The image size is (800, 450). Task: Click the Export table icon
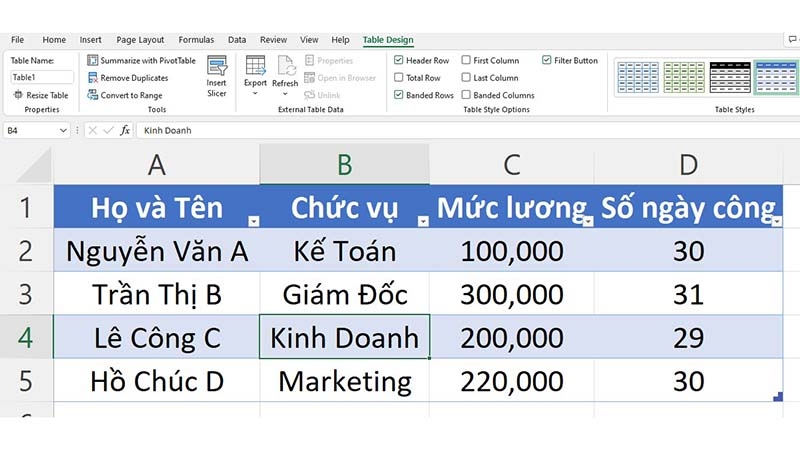(x=255, y=66)
